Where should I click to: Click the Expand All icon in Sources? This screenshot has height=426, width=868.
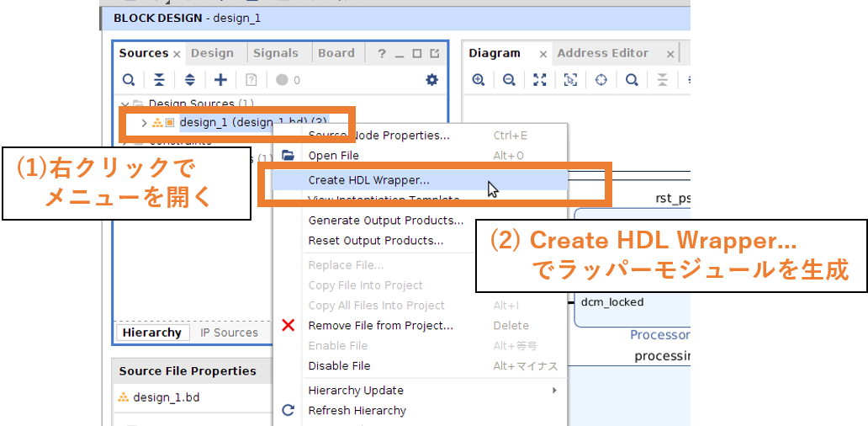[189, 80]
